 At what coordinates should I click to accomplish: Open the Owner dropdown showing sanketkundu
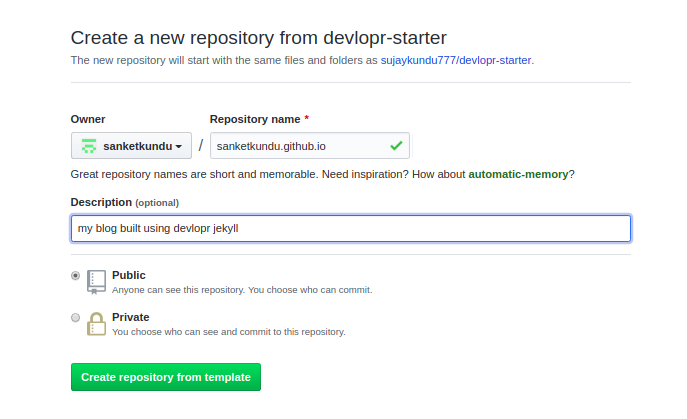click(131, 146)
